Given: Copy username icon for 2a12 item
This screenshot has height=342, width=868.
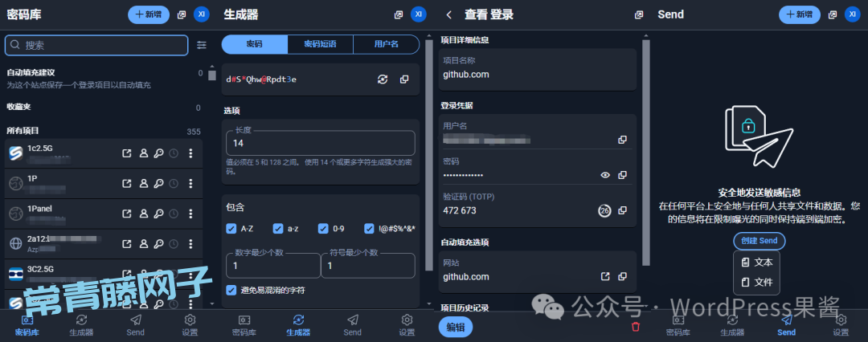Looking at the screenshot, I should coord(143,243).
